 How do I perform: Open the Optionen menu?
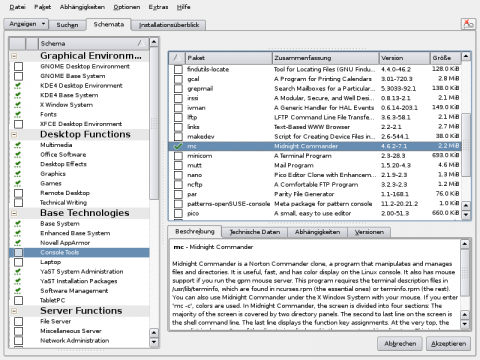coord(127,7)
